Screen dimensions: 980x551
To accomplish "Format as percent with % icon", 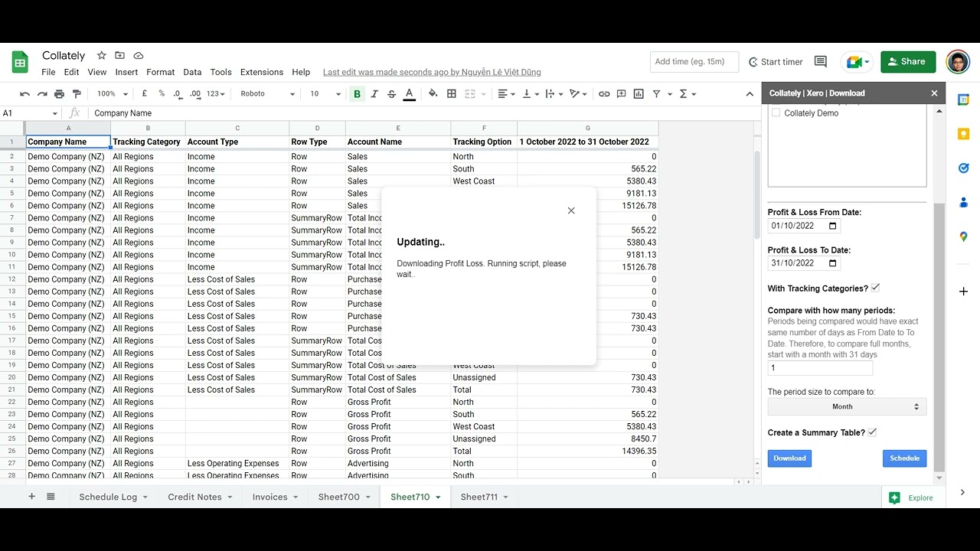I will pyautogui.click(x=162, y=93).
